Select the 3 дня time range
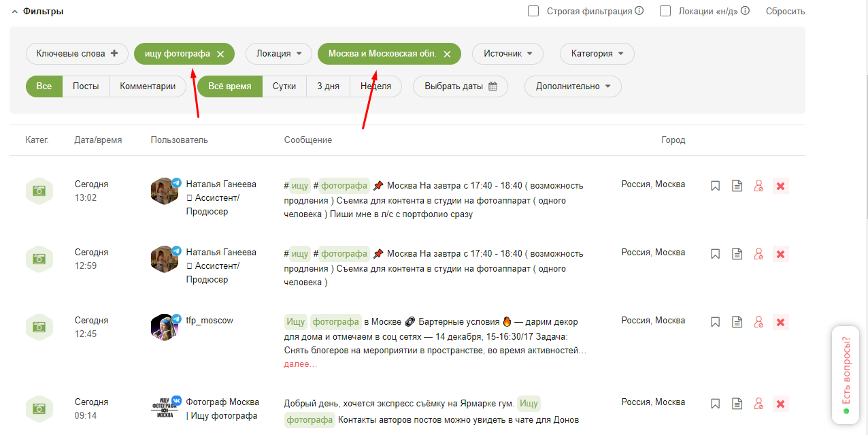868x435 pixels. coord(328,86)
